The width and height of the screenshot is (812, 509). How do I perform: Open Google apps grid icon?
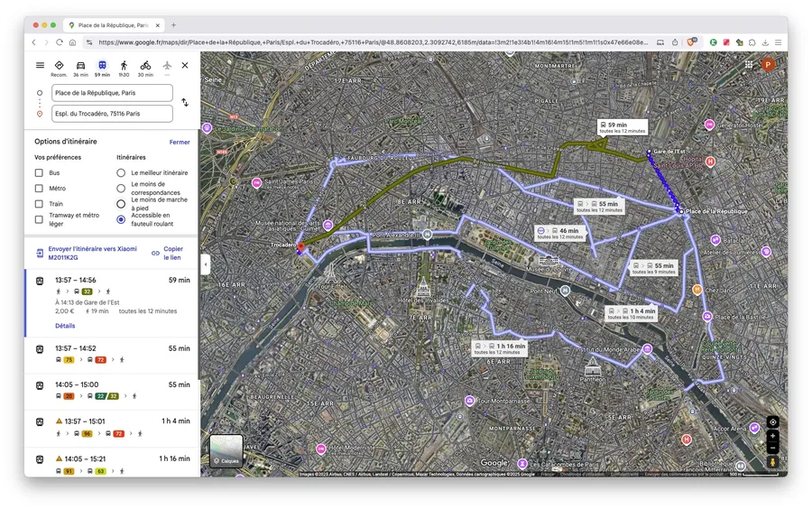coord(749,65)
